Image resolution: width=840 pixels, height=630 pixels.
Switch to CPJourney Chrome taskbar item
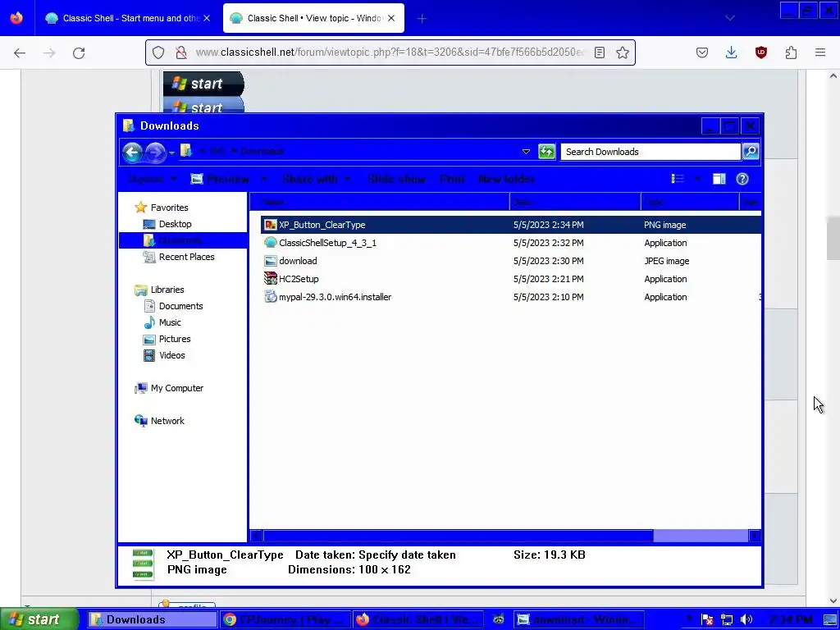click(x=285, y=620)
